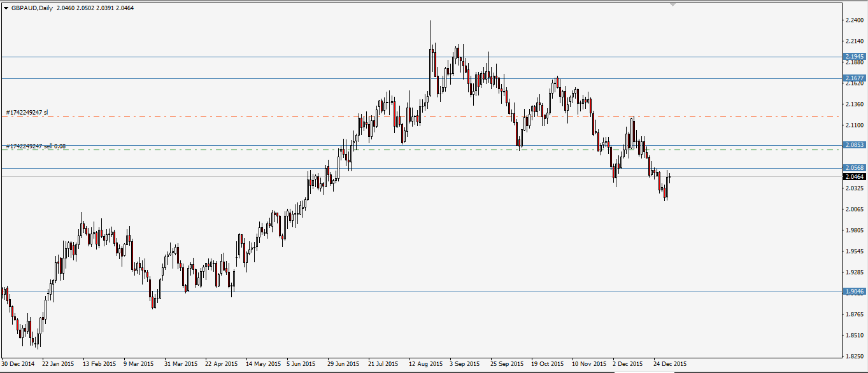Click the 19 Oct 2015 date label
The width and height of the screenshot is (868, 373).
tap(548, 364)
